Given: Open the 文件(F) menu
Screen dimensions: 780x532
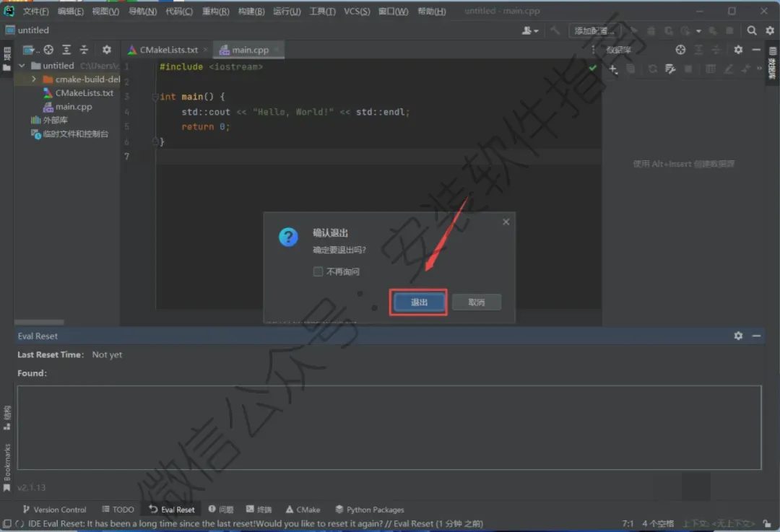Looking at the screenshot, I should point(35,11).
